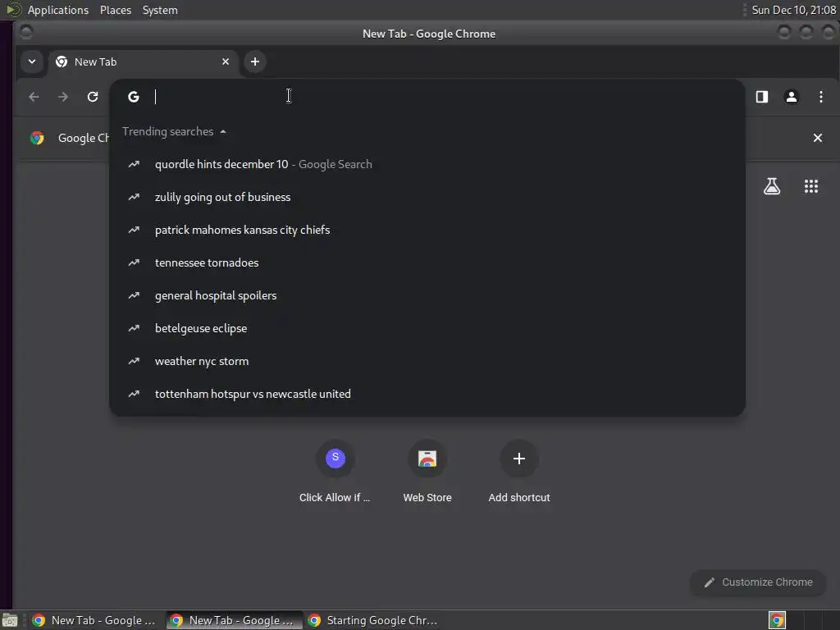
Task: Click the trending arrow beside tennessee tornadoes
Action: pos(134,262)
